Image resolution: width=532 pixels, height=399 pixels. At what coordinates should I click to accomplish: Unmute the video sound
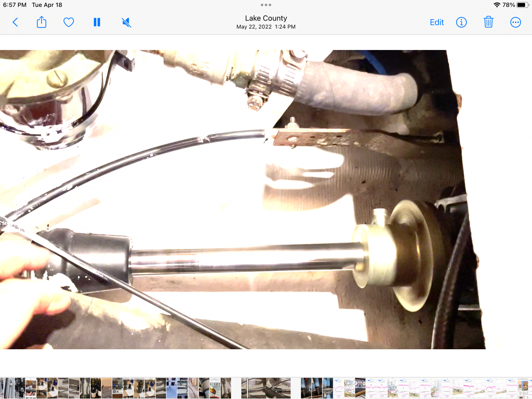[126, 22]
